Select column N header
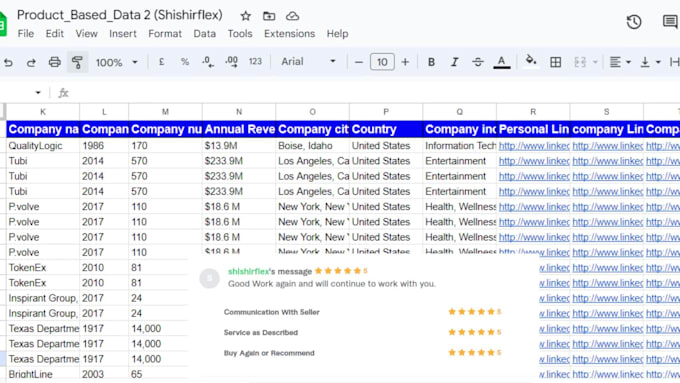680x383 pixels. 239,112
